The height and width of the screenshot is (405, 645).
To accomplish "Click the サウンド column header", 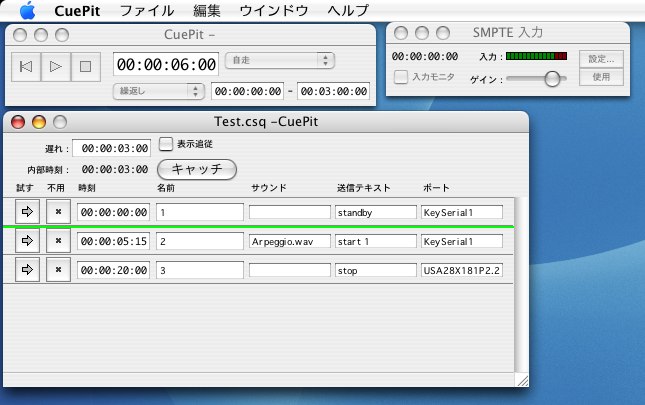I will [269, 188].
